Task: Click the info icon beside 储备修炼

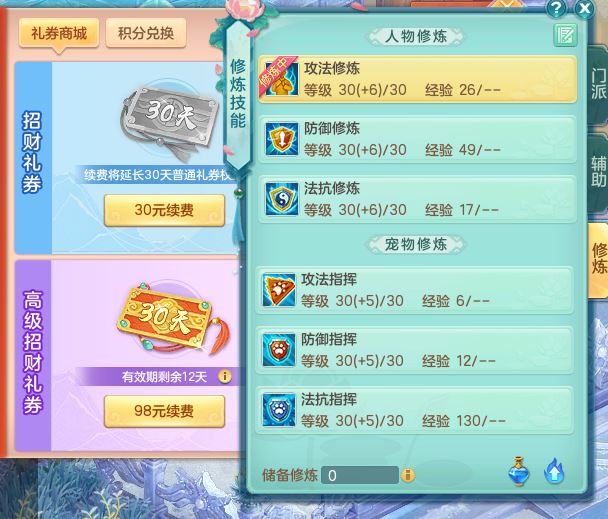Action: click(x=407, y=474)
